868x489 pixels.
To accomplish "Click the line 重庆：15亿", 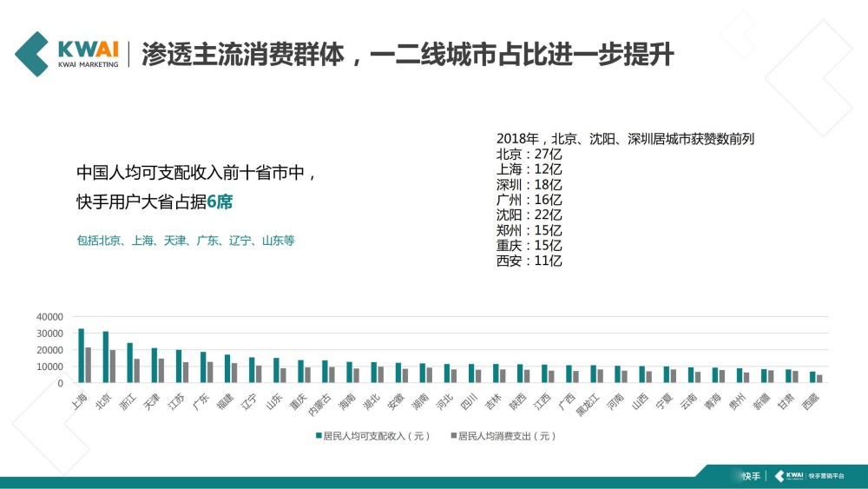I will coord(529,245).
